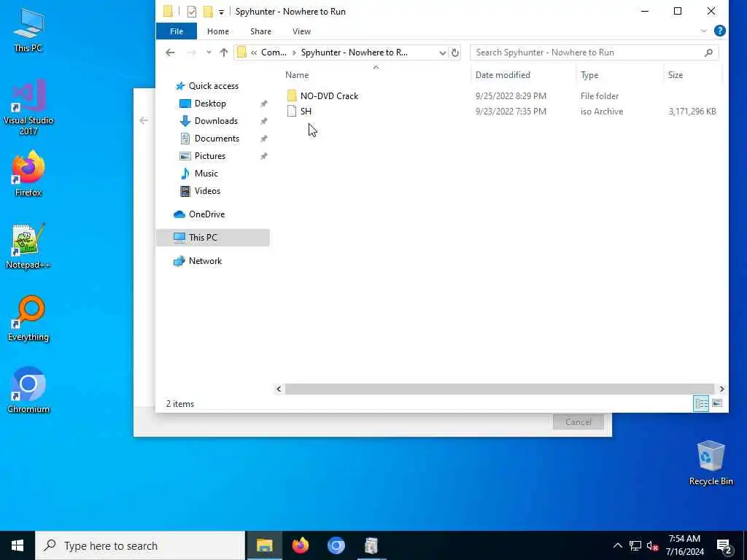The width and height of the screenshot is (747, 560).
Task: Click the horizontal scrollbar thumb
Action: click(499, 389)
